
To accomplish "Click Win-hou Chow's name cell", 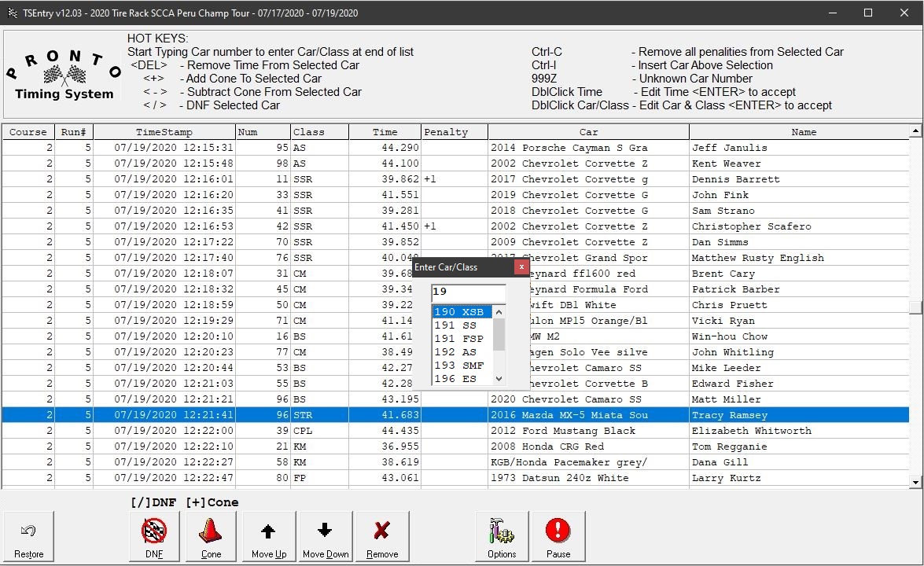I will coord(798,336).
